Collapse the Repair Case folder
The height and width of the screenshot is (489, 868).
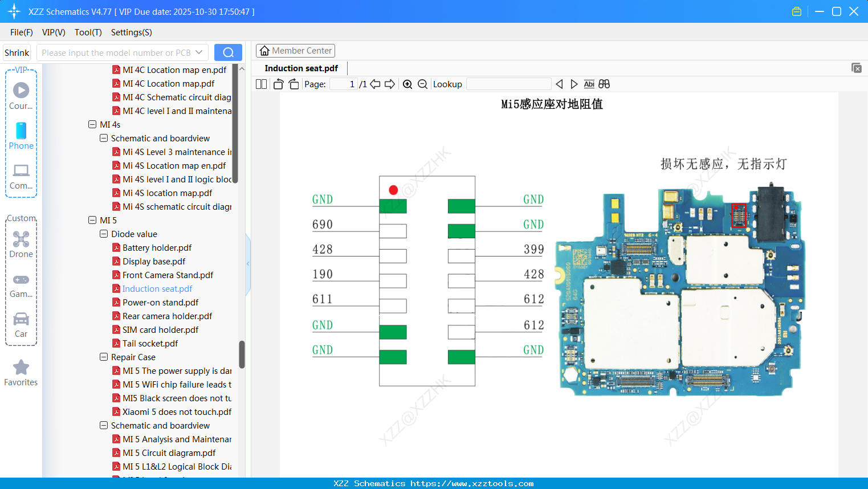click(104, 357)
